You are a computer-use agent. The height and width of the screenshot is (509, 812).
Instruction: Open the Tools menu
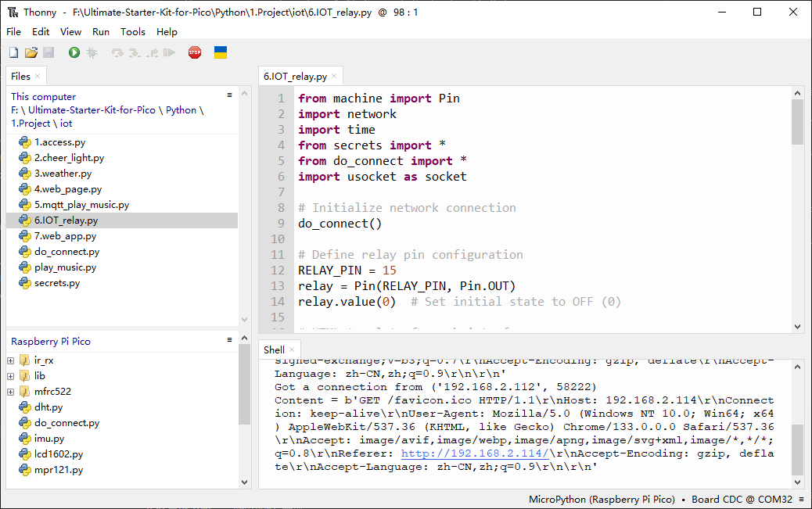[132, 31]
